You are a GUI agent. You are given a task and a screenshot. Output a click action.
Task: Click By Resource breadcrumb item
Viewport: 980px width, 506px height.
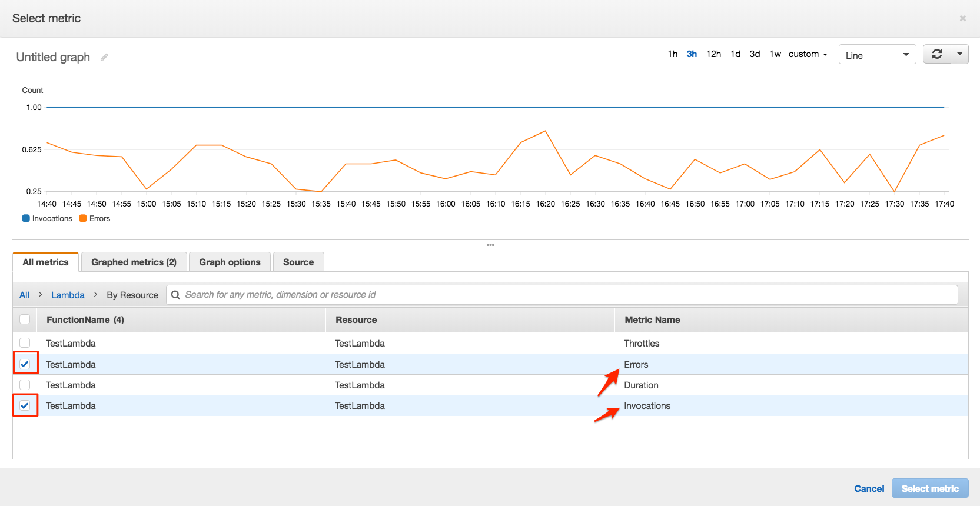point(132,295)
